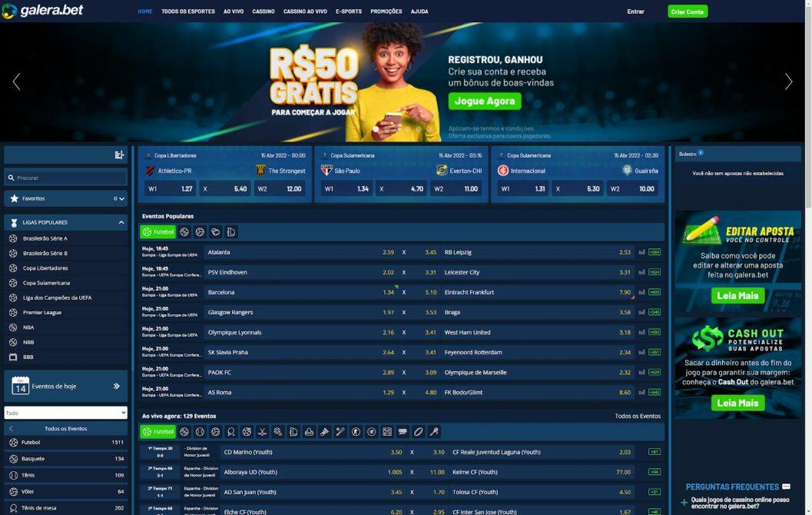Collapse the sidebar with the panel toggle icon

[118, 155]
